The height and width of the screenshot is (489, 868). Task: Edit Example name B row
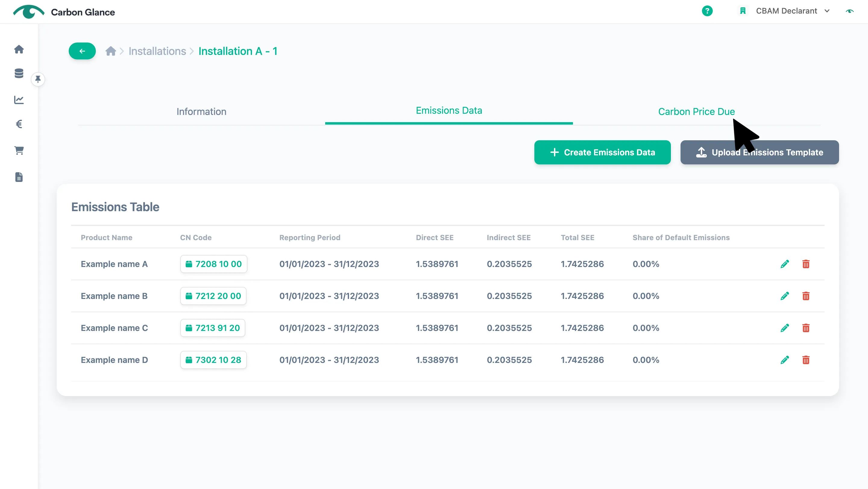tap(785, 296)
